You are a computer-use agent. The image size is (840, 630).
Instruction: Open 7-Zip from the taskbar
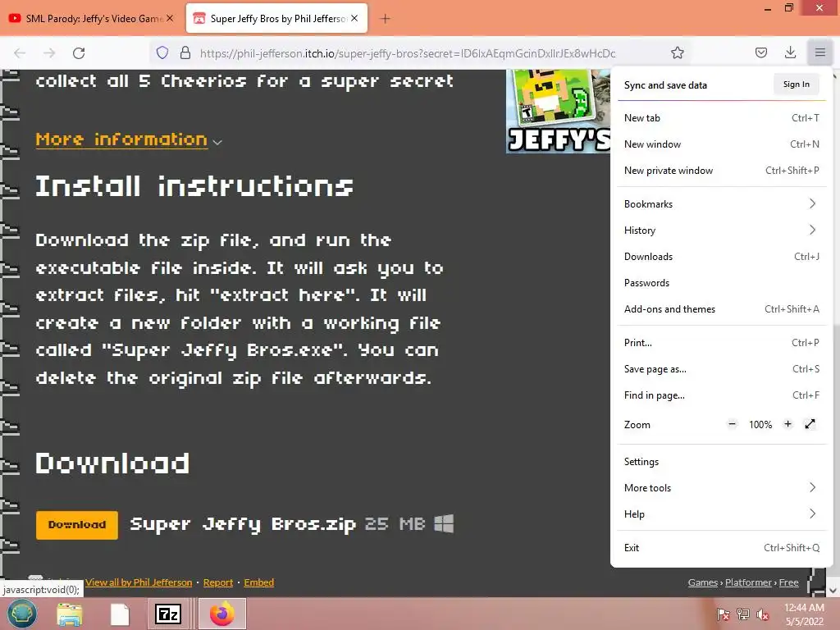[x=167, y=614]
